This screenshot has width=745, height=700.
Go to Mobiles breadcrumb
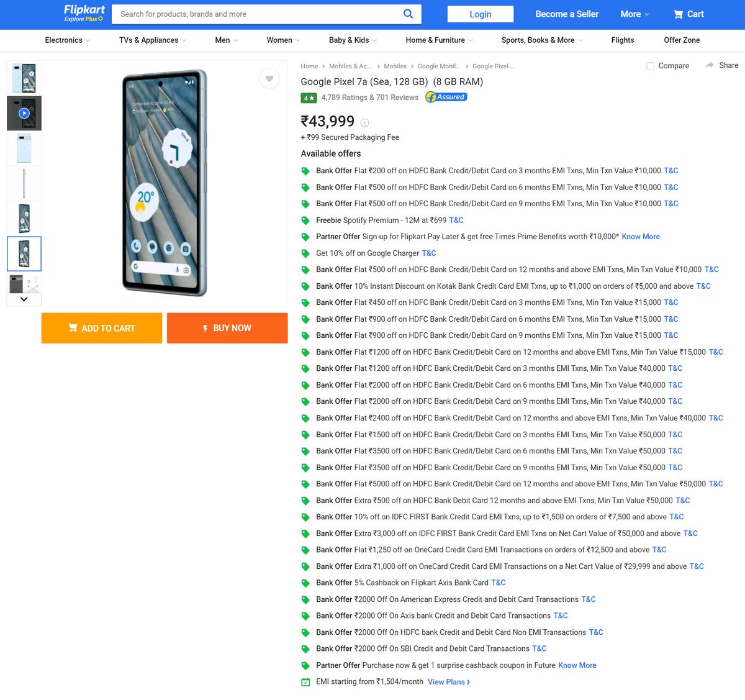click(x=395, y=66)
